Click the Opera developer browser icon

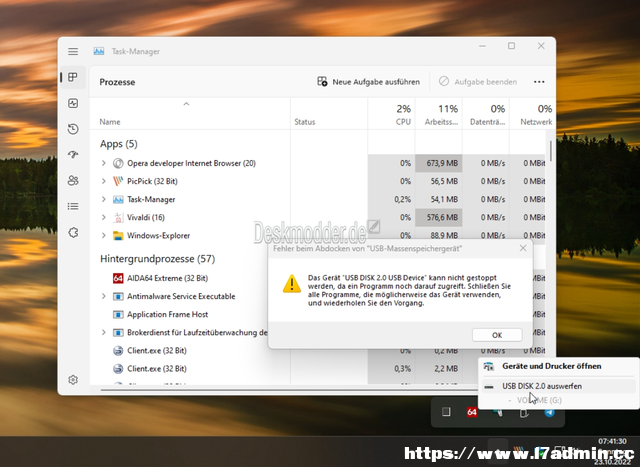click(118, 163)
